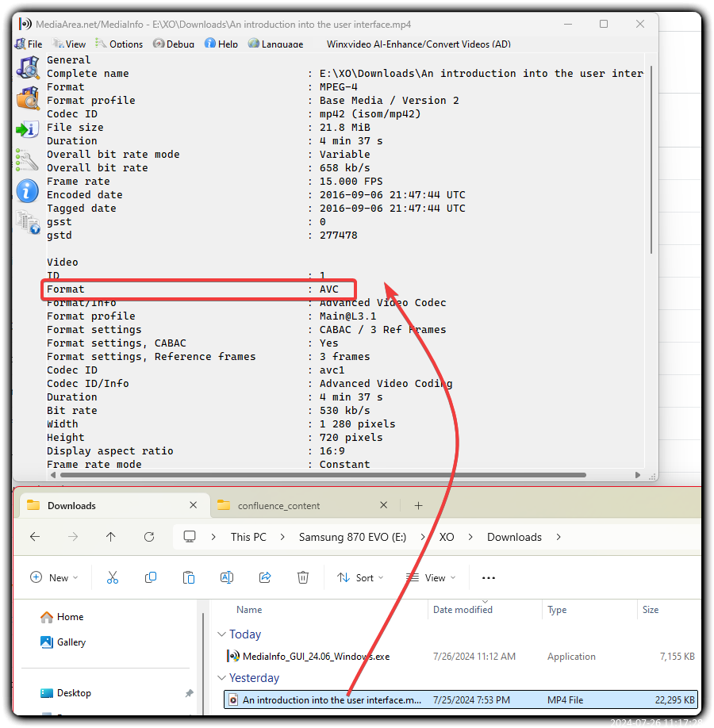Open the File menu in MediaInfo
This screenshot has width=714, height=728.
click(29, 44)
